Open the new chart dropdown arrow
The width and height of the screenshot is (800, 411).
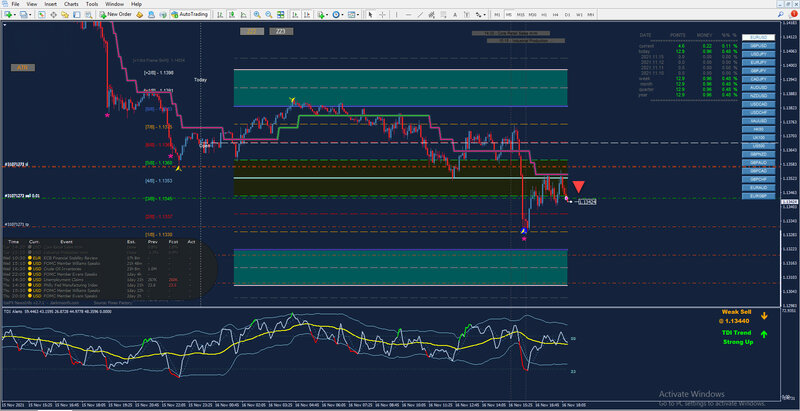coord(15,14)
